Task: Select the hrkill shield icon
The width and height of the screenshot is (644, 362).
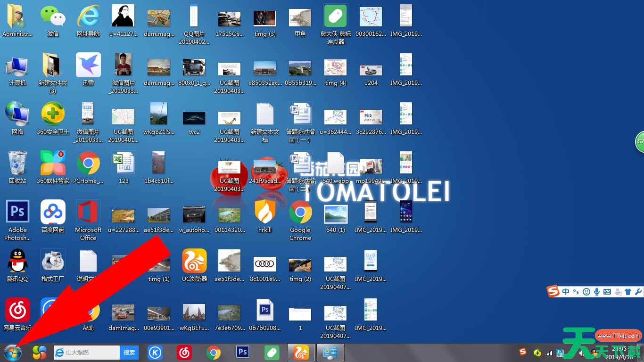Action: (265, 212)
